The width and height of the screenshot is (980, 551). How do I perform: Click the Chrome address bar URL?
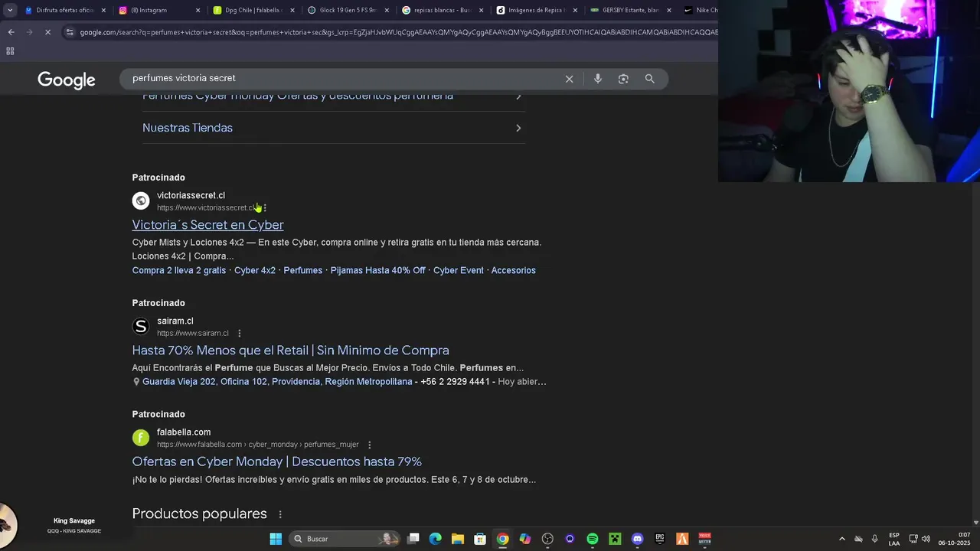(398, 32)
